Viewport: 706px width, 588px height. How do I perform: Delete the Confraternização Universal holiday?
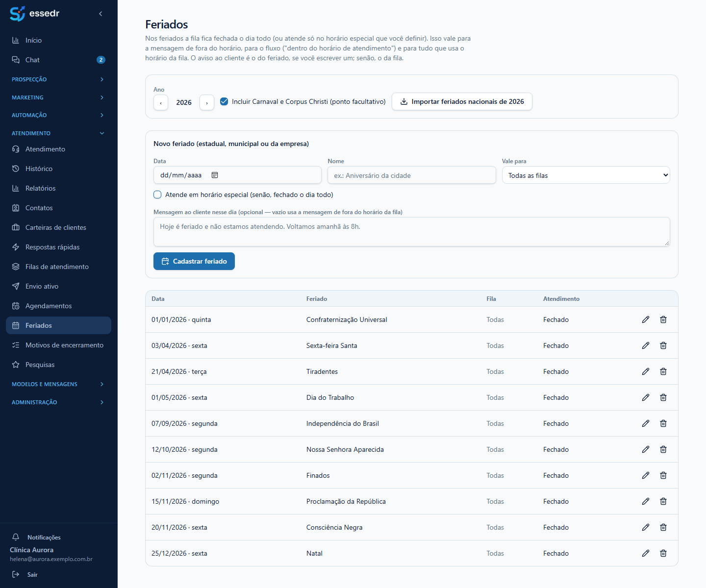(x=663, y=319)
